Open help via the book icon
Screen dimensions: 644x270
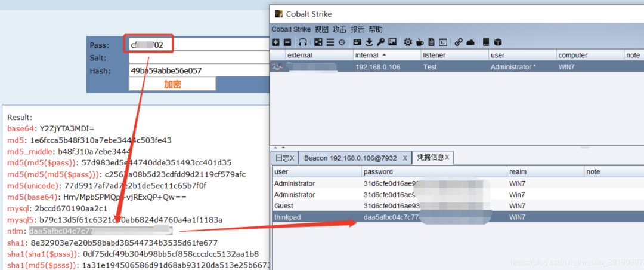(487, 42)
